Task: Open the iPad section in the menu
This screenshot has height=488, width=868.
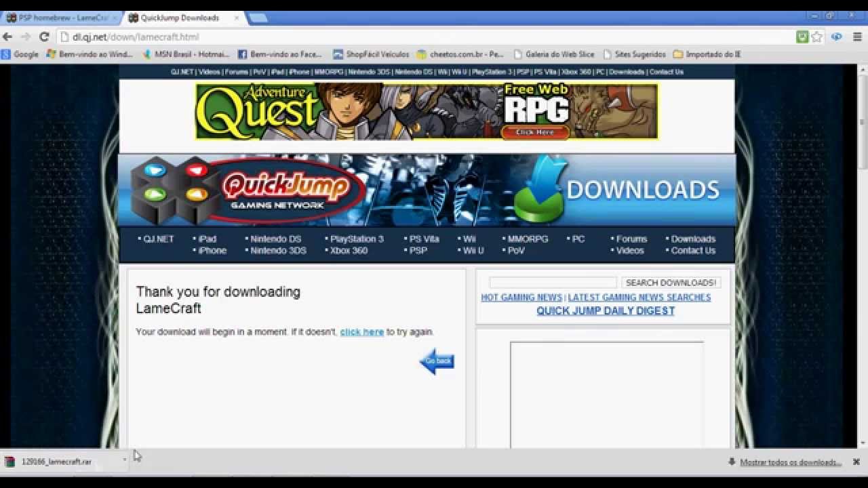Action: point(208,239)
